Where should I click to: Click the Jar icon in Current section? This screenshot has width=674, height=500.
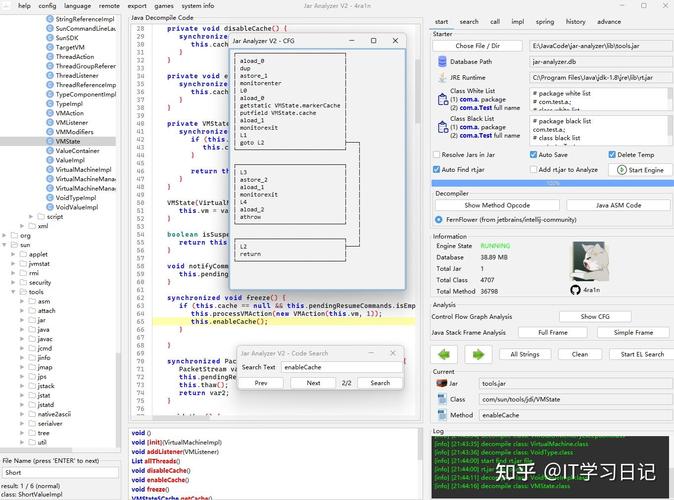442,383
